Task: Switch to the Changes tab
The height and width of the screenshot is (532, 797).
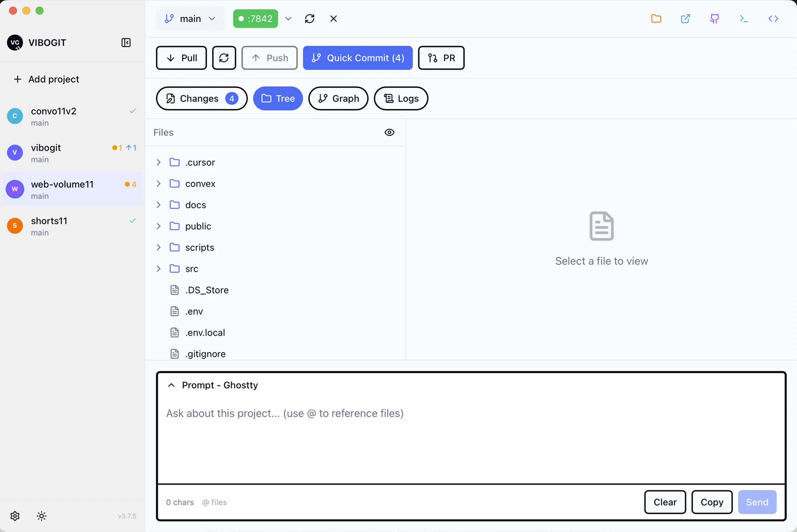Action: (x=202, y=98)
